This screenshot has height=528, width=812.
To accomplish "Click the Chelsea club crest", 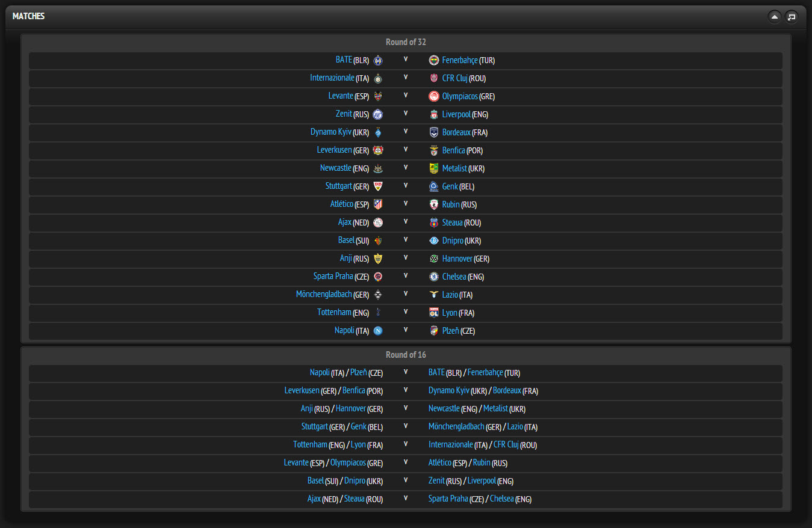I will [434, 277].
